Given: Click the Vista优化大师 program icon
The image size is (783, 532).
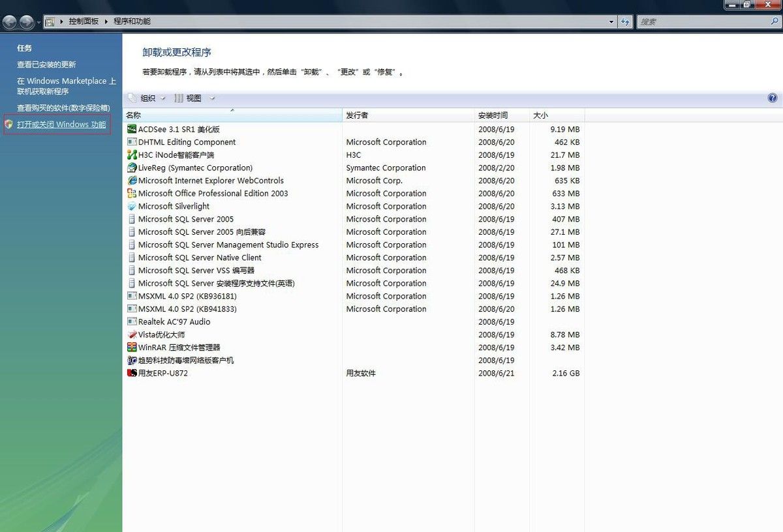Looking at the screenshot, I should point(132,334).
